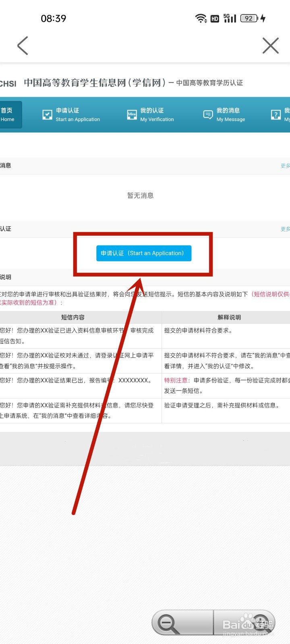Tap the HD status icon
The width and height of the screenshot is (290, 644).
click(x=215, y=19)
